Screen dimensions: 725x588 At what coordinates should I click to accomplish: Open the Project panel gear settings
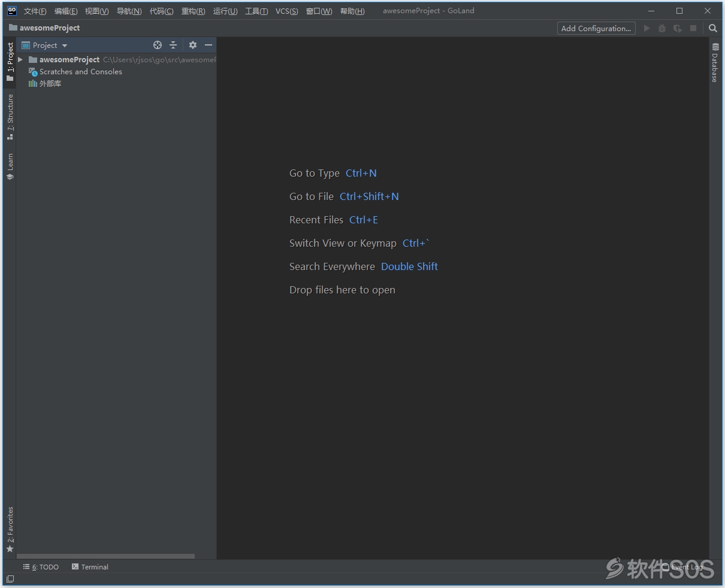point(192,45)
